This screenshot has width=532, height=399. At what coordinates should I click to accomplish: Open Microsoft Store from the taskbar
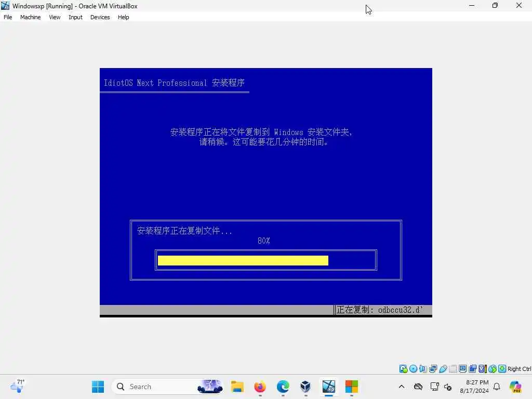pyautogui.click(x=352, y=387)
